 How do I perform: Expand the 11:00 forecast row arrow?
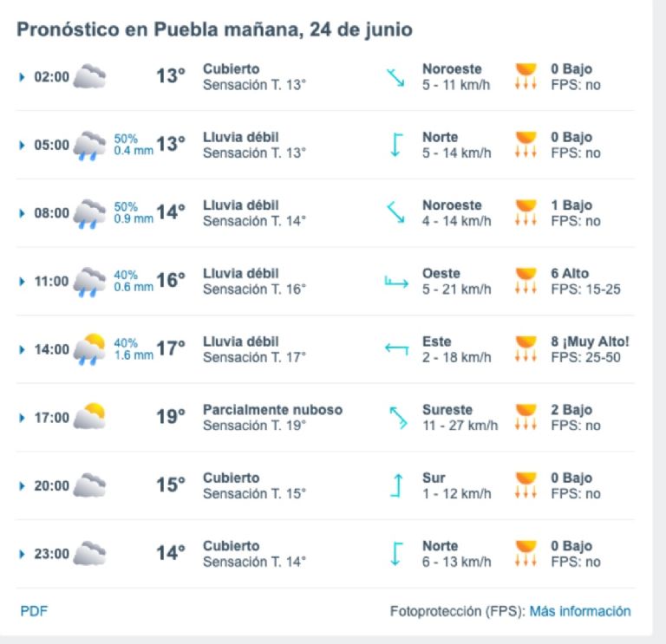click(22, 282)
